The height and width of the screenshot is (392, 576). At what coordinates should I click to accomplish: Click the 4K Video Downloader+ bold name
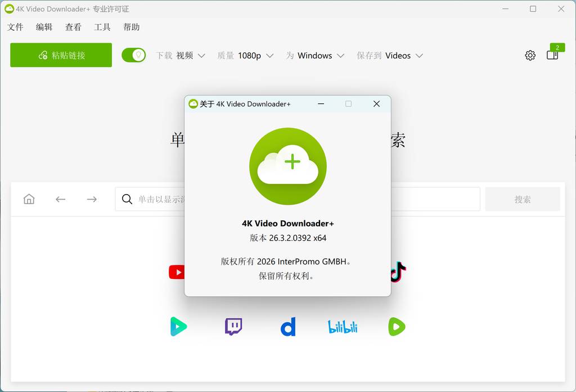click(x=288, y=223)
